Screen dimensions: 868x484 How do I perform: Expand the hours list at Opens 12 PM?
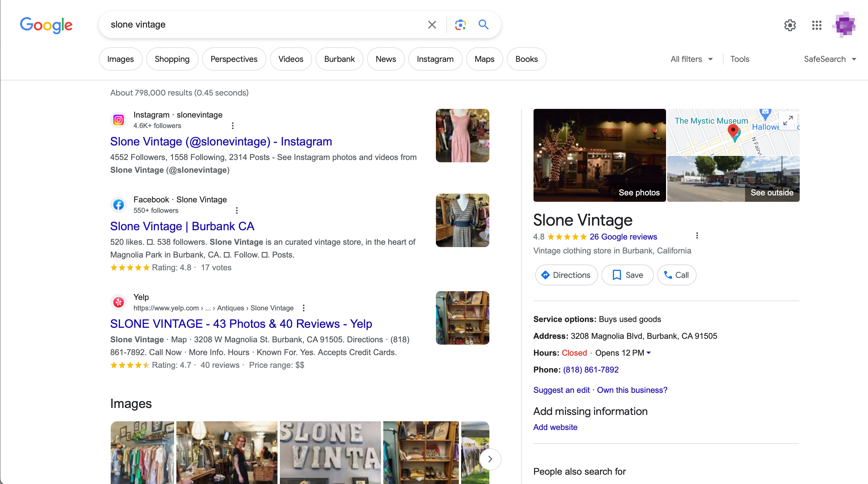pos(623,353)
